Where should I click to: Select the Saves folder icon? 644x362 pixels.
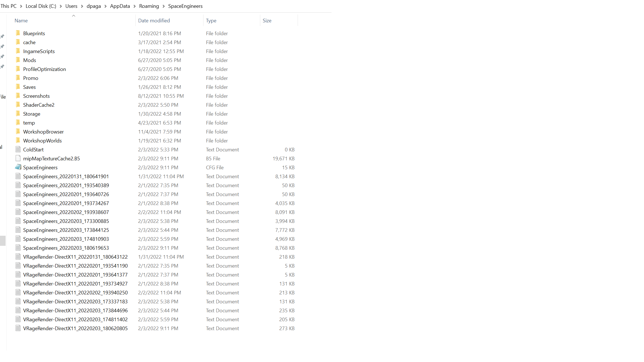pyautogui.click(x=18, y=87)
